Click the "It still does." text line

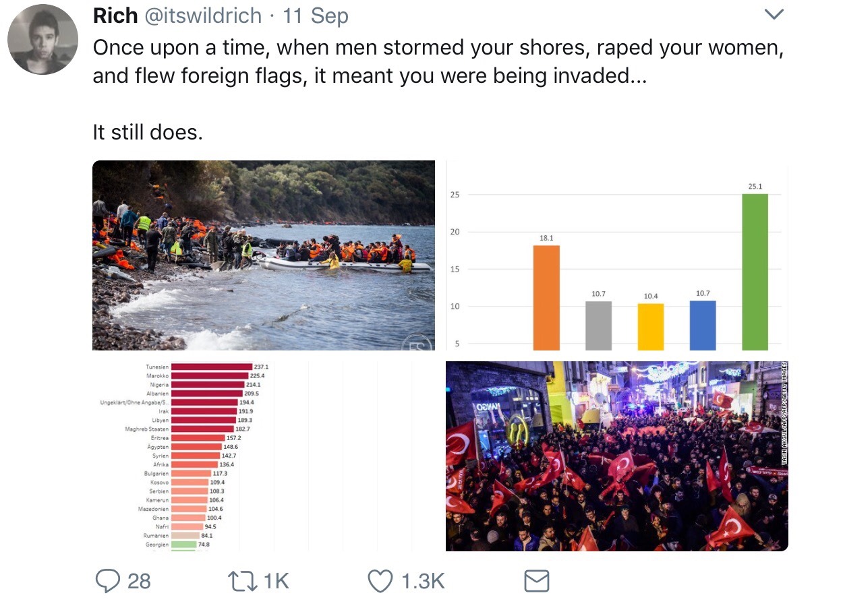pyautogui.click(x=148, y=132)
